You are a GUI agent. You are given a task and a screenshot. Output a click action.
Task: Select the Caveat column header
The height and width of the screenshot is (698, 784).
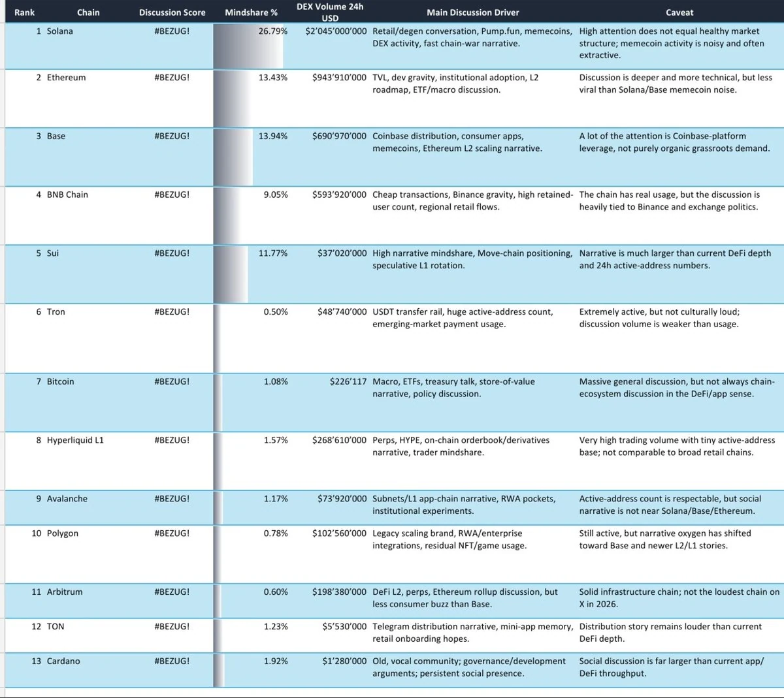pyautogui.click(x=679, y=12)
